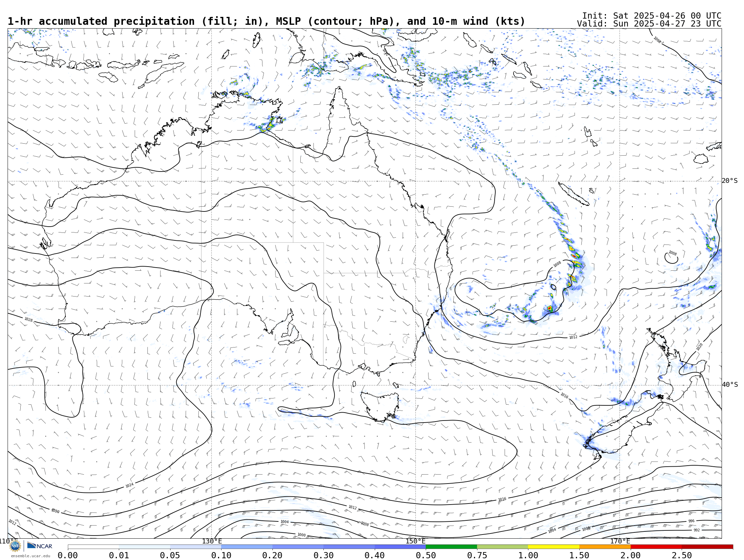
Task: Pick the 0.40–0.50 deep blue colorbar segment
Action: 400,547
